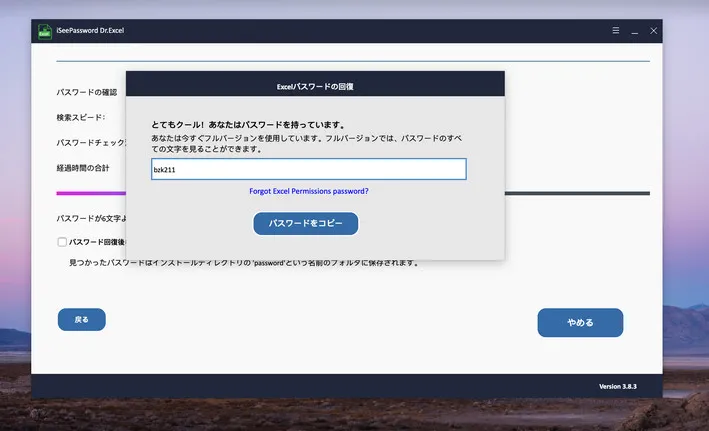Click the recovered password field showing bzk211
Image resolution: width=709 pixels, height=431 pixels.
coord(309,169)
